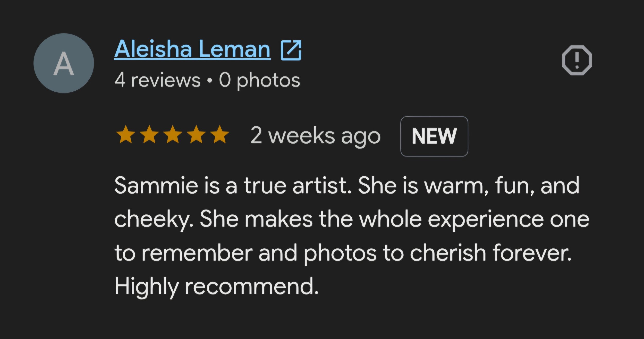The height and width of the screenshot is (339, 644).
Task: Click 'whole experience' in review text
Action: (x=451, y=220)
